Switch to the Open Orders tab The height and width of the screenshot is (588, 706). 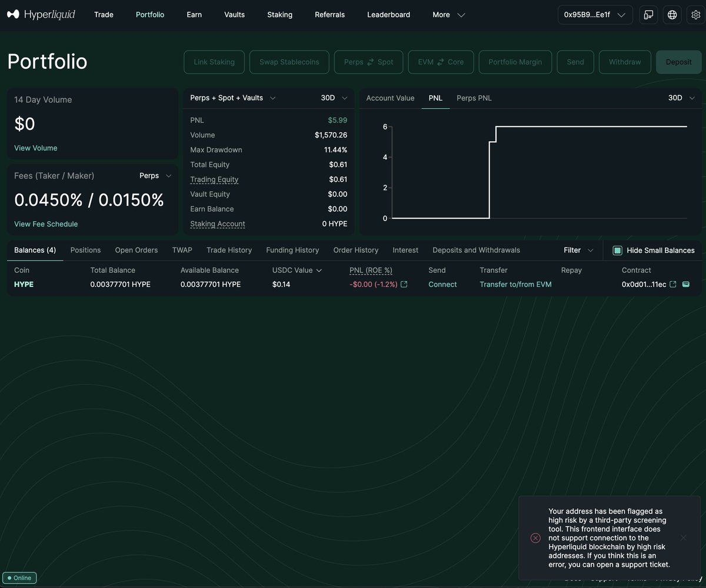136,250
